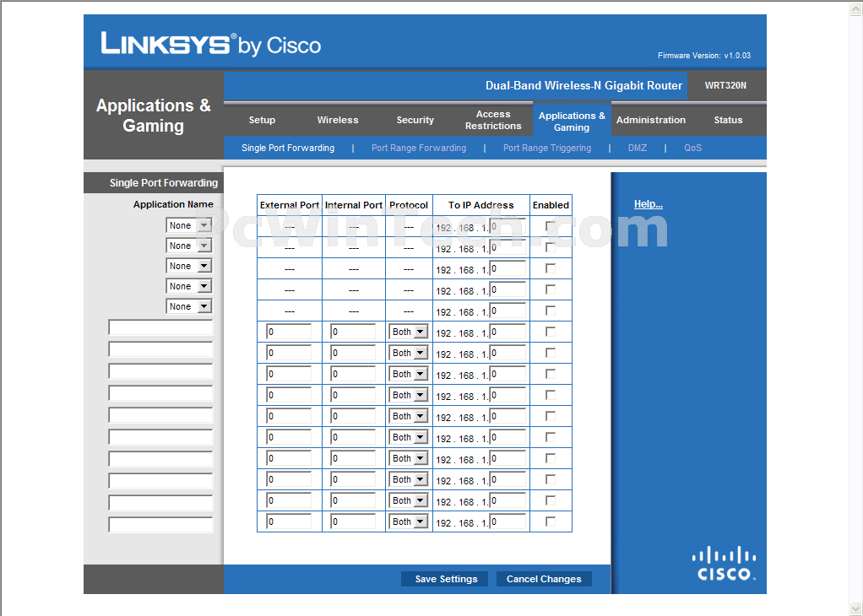Open the second Application Name None dropdown
The height and width of the screenshot is (616, 863).
(189, 246)
